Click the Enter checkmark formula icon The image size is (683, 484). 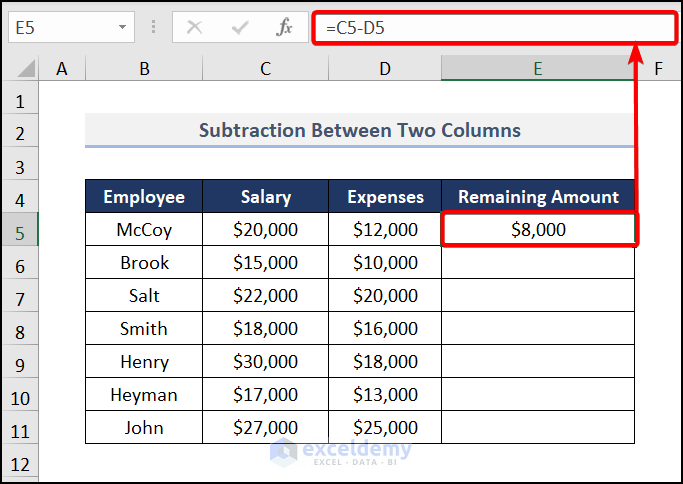tap(240, 27)
